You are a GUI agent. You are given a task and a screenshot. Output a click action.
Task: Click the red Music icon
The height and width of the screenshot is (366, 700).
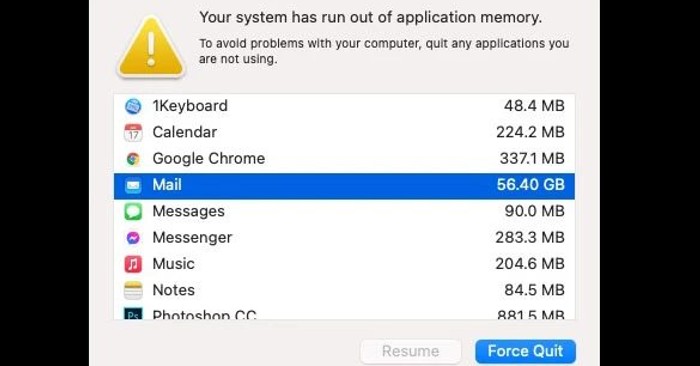click(133, 264)
